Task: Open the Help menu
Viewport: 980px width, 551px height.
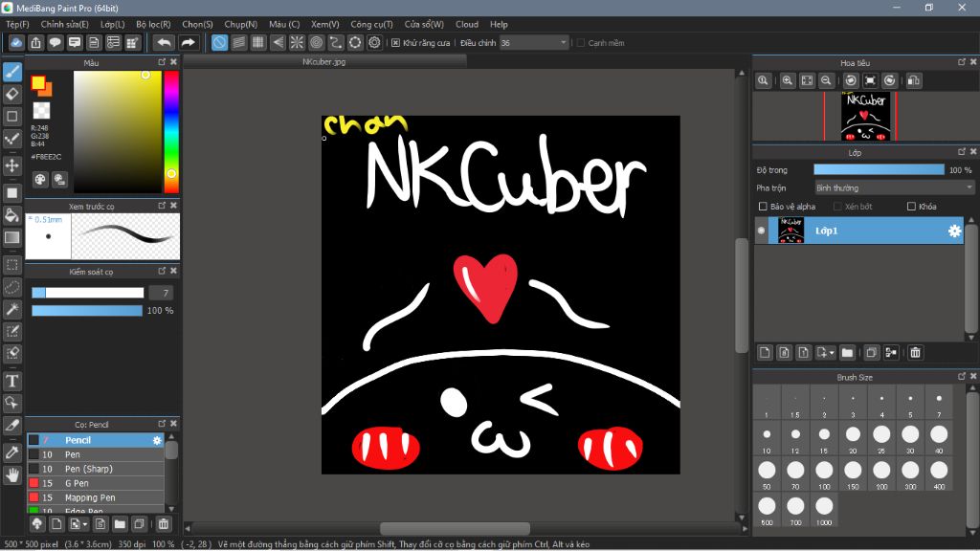Action: 499,24
